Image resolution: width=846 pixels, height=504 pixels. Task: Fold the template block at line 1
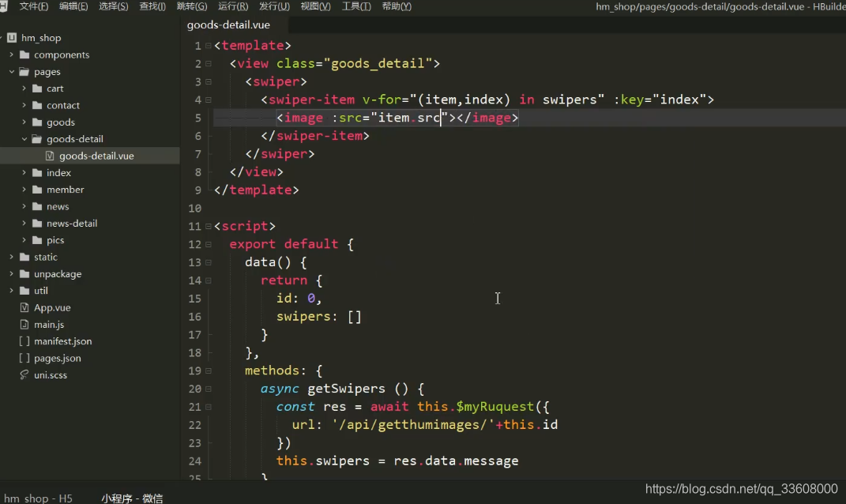(209, 45)
